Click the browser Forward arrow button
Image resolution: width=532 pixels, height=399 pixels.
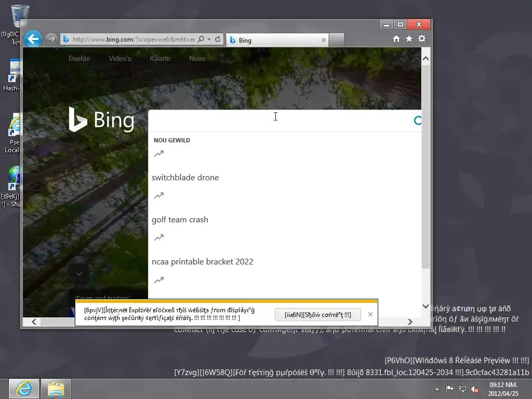[51, 39]
